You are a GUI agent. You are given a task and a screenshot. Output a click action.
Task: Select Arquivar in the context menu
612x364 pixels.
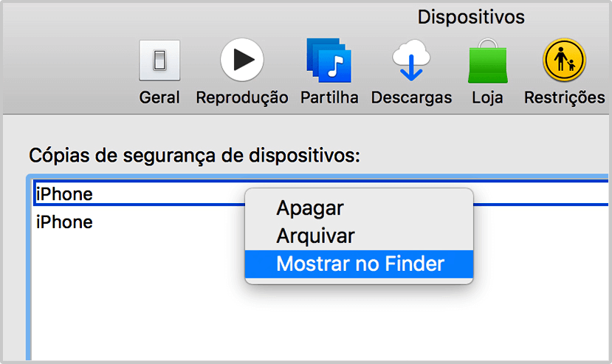pyautogui.click(x=315, y=236)
